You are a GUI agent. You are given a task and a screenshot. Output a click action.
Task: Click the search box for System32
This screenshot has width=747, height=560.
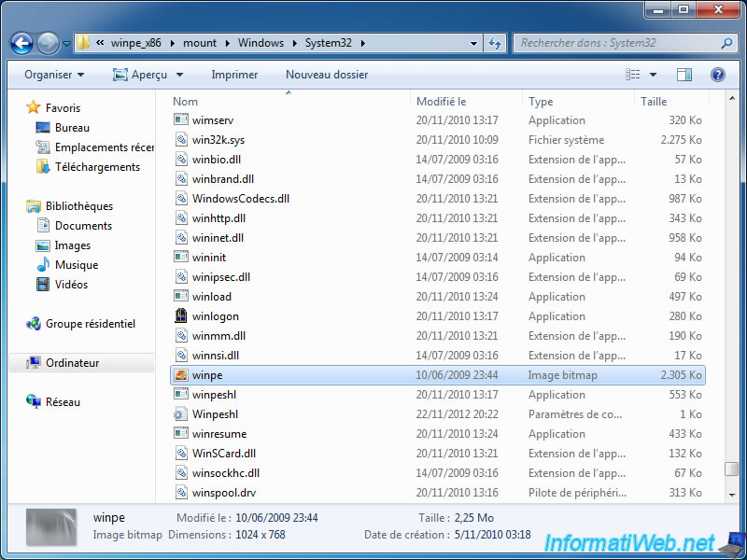click(x=616, y=43)
